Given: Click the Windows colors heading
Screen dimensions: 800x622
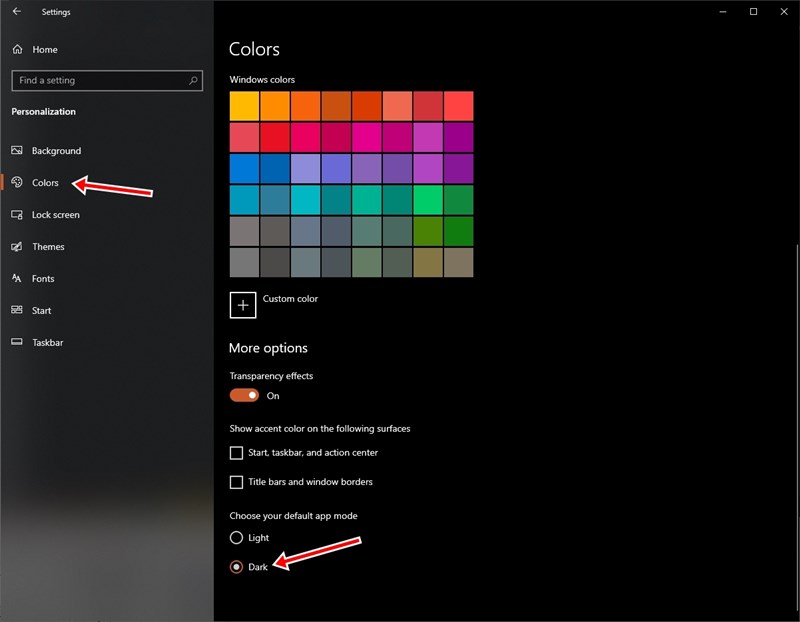Looking at the screenshot, I should 262,80.
